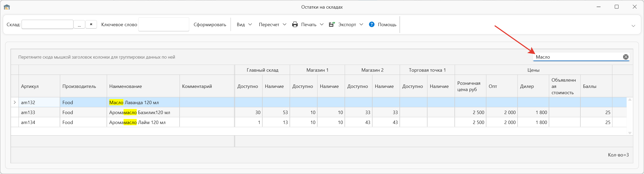The image size is (644, 174).
Task: Click the Склад input field
Action: (x=47, y=24)
